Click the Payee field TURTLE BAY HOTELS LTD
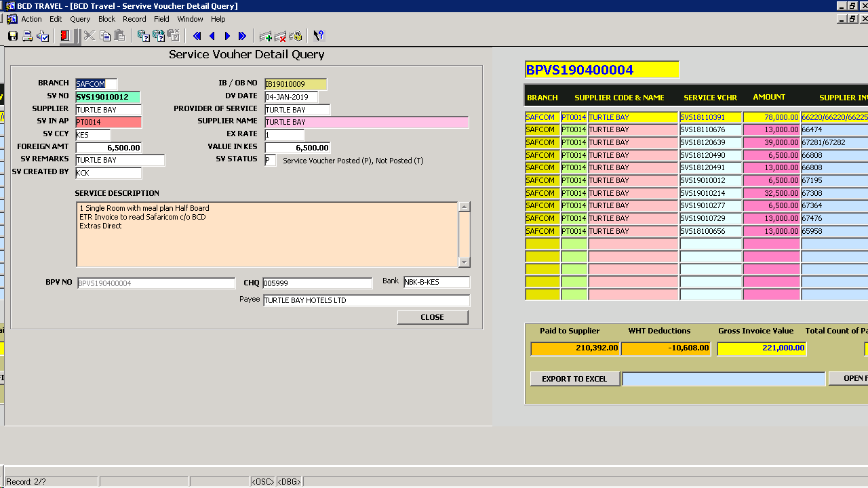Viewport: 868px width, 488px height. coord(366,300)
